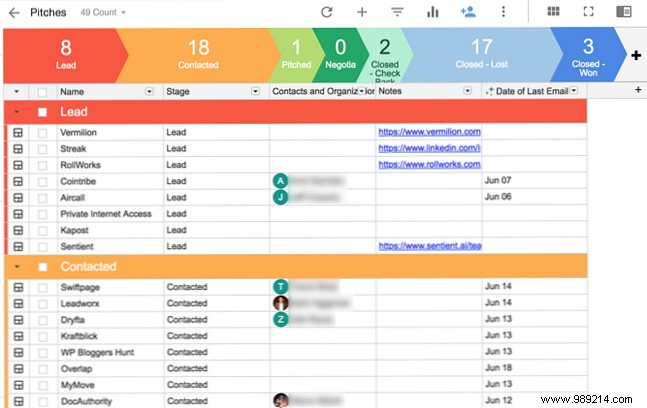Select the Pitched pipeline stage
Viewport: 647px width, 408px height.
pos(295,55)
